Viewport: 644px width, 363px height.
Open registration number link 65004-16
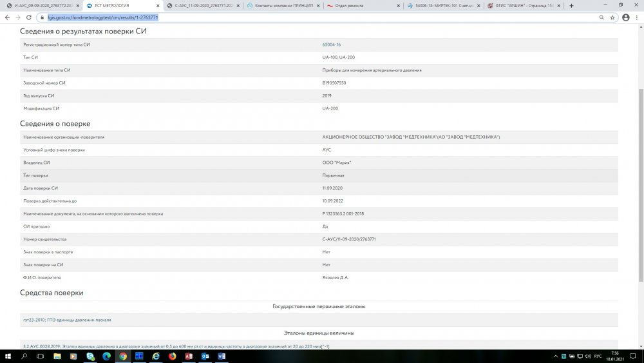(332, 44)
